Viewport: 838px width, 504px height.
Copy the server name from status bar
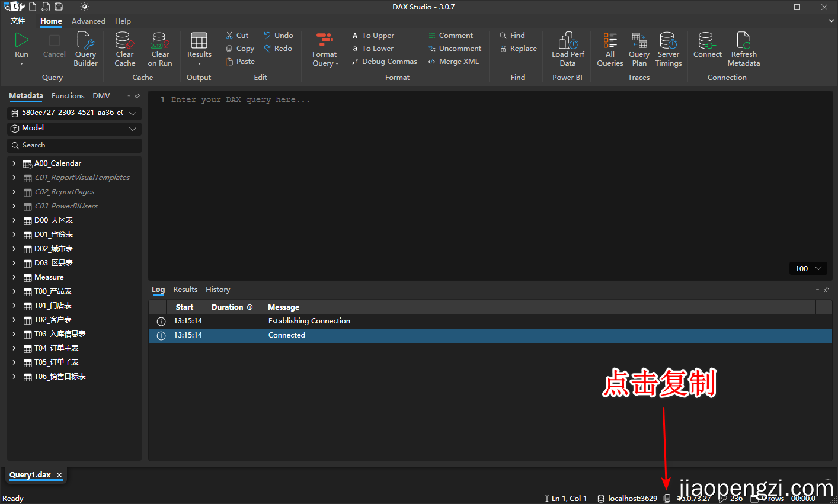coord(667,498)
